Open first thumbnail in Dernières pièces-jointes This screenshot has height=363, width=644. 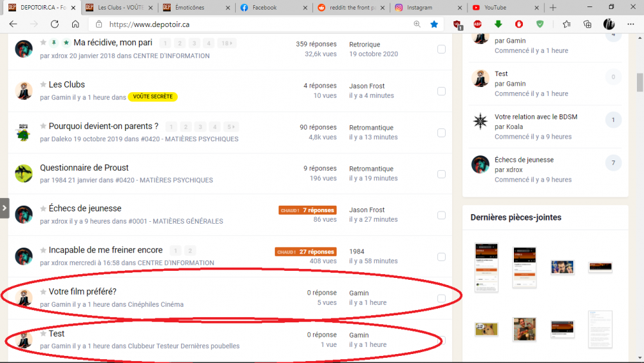(486, 267)
